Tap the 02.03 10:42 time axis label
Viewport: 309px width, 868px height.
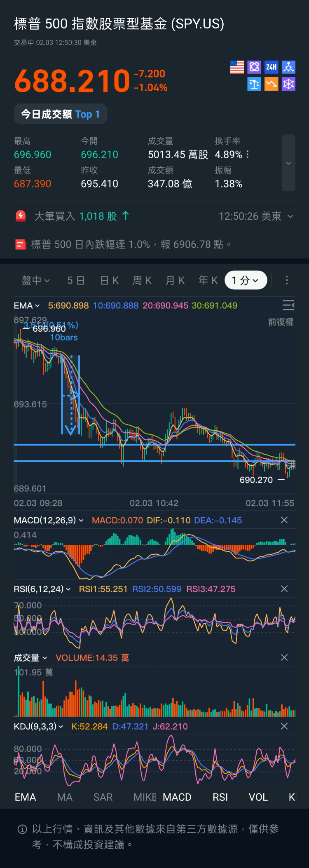pos(154,503)
